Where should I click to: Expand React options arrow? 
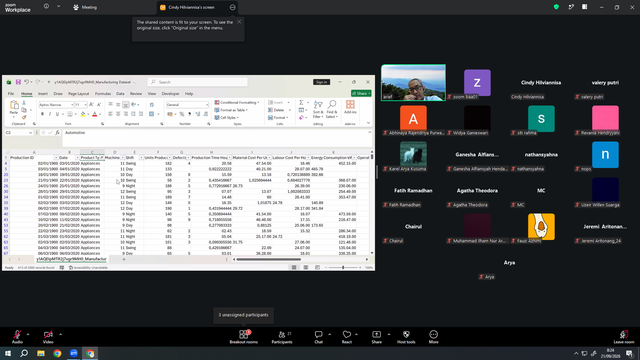pos(356,334)
